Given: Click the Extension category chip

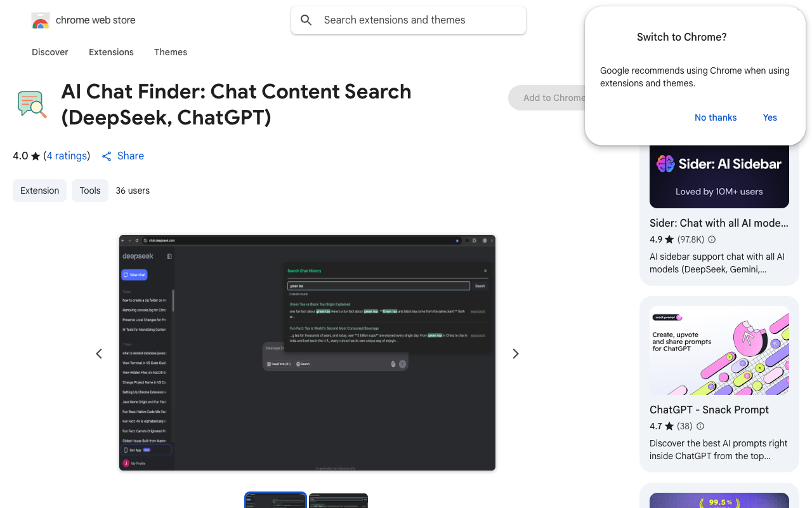Looking at the screenshot, I should tap(39, 190).
